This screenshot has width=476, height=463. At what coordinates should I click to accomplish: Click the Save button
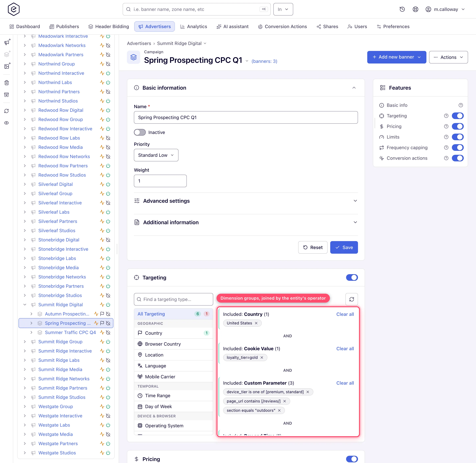tap(344, 247)
